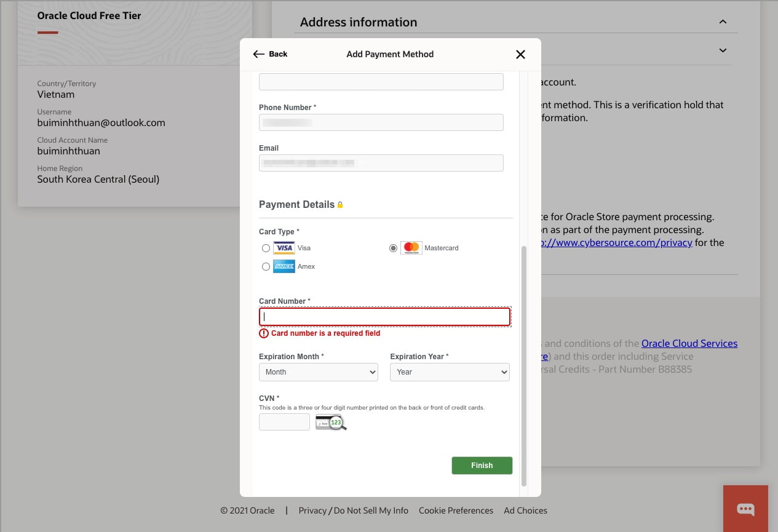The width and height of the screenshot is (778, 532).
Task: Click the Mastercard logo icon
Action: [411, 248]
